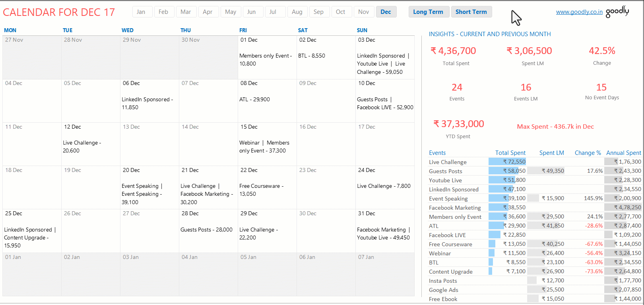Screen dimensions: 644x305
Task: Click the 15 Dec Webinar event cell
Action: tap(267, 144)
